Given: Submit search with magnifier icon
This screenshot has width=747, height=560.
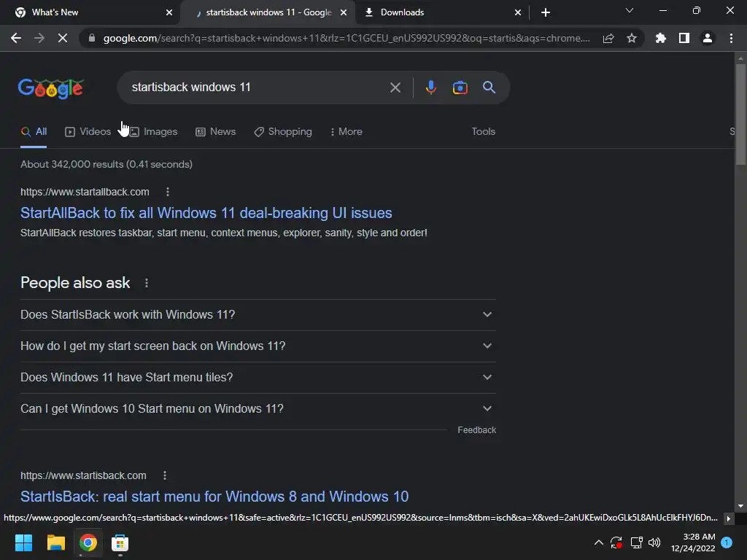Looking at the screenshot, I should coord(489,87).
